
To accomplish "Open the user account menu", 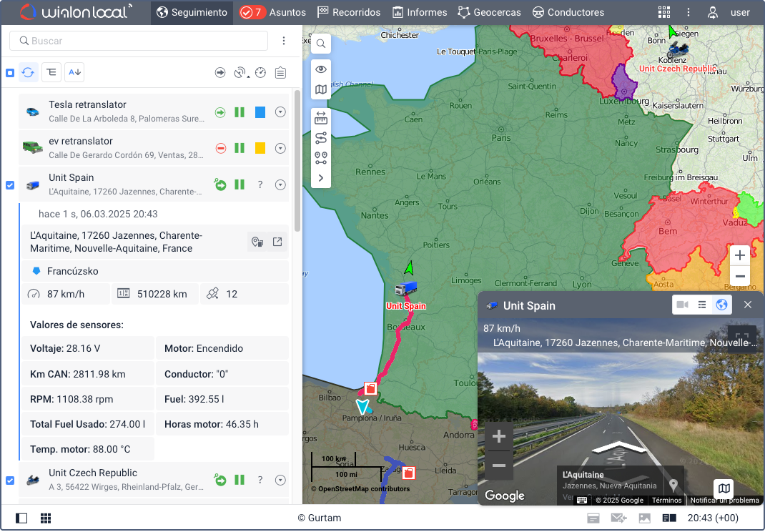I will 729,12.
